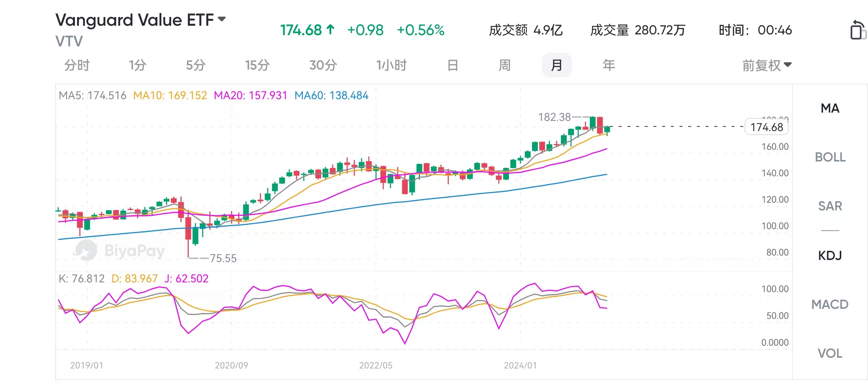Click the MA60 legend value
Screen dimensions: 868x391
coord(331,96)
